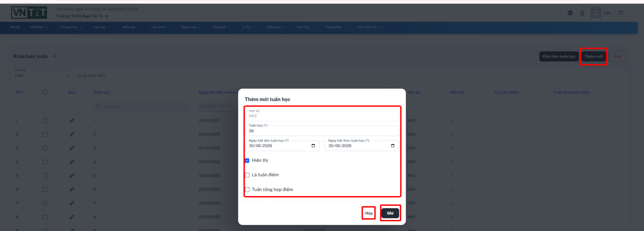This screenshot has height=231, width=644.
Task: Click the Ngày kết thúc tuần học date value
Action: click(x=340, y=146)
